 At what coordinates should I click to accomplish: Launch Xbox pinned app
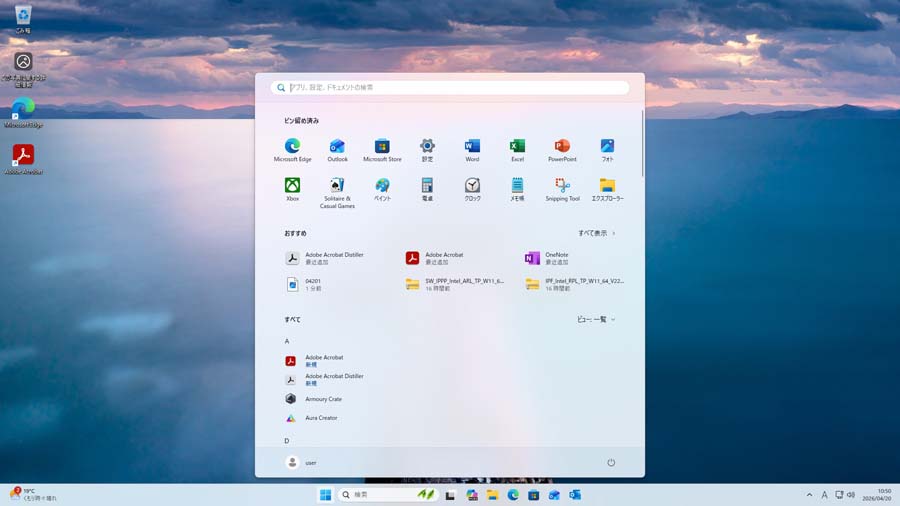point(292,189)
